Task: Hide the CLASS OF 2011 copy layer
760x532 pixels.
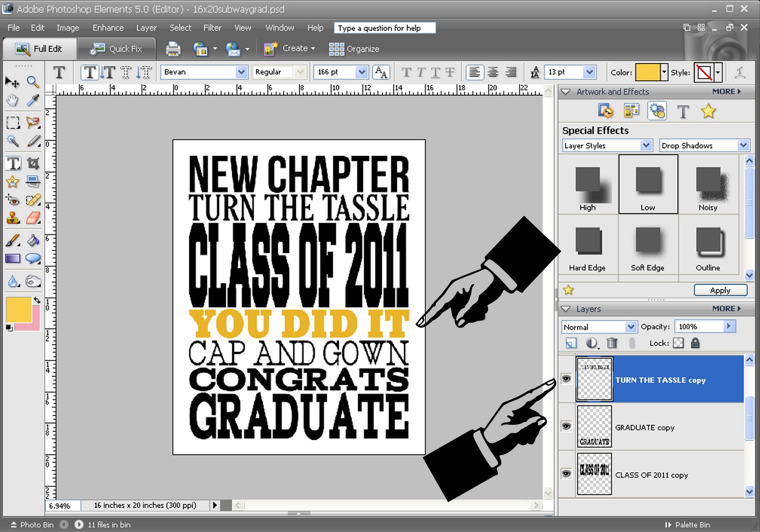Action: tap(566, 474)
